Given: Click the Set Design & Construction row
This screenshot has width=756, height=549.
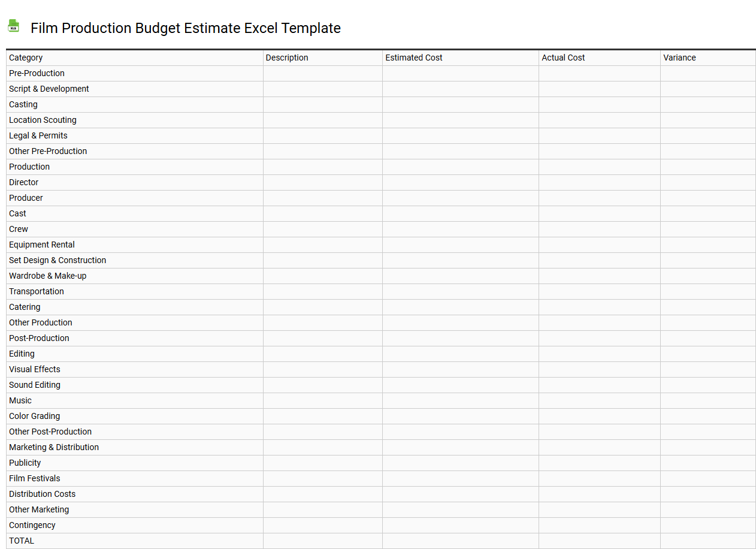Looking at the screenshot, I should (58, 260).
